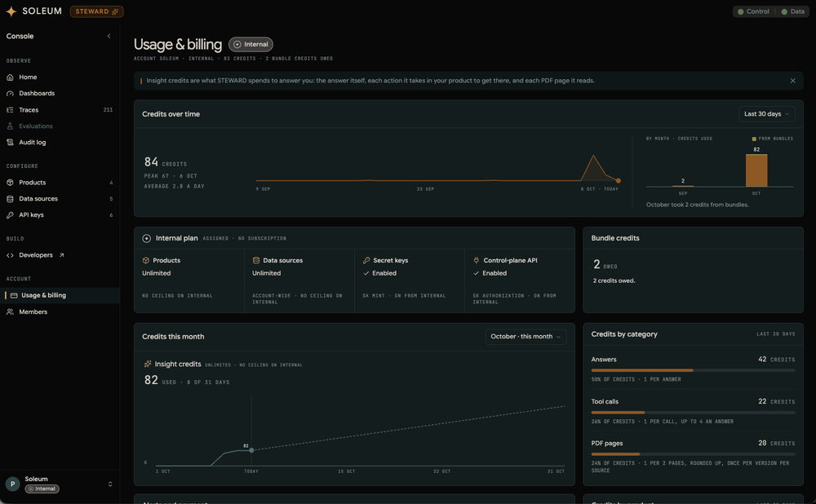The image size is (816, 504).
Task: Open the October this month dropdown
Action: (526, 337)
